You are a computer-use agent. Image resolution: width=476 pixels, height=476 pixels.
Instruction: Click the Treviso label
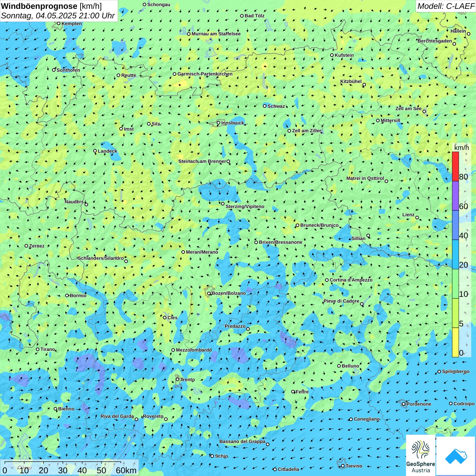tap(354, 466)
